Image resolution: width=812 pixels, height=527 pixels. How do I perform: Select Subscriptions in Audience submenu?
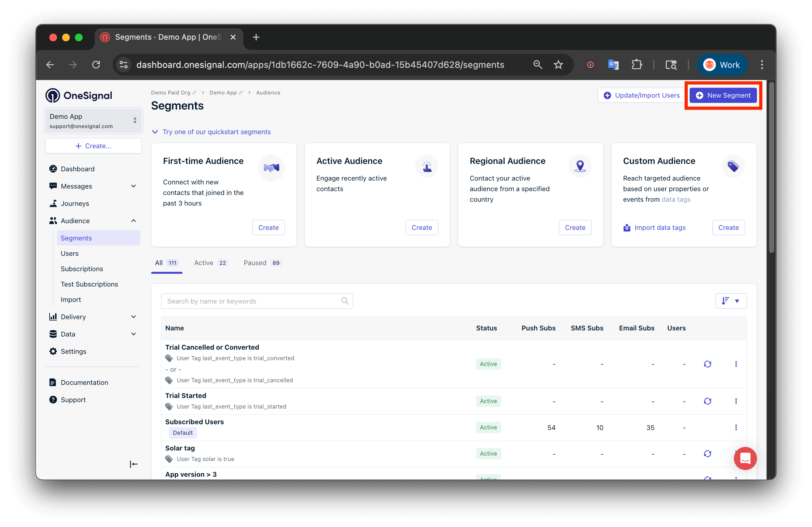point(82,269)
